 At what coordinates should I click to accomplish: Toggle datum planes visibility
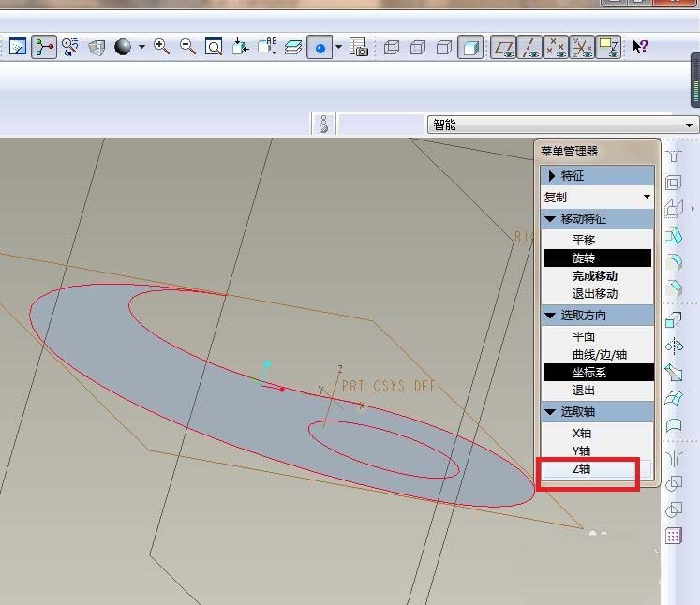(503, 47)
